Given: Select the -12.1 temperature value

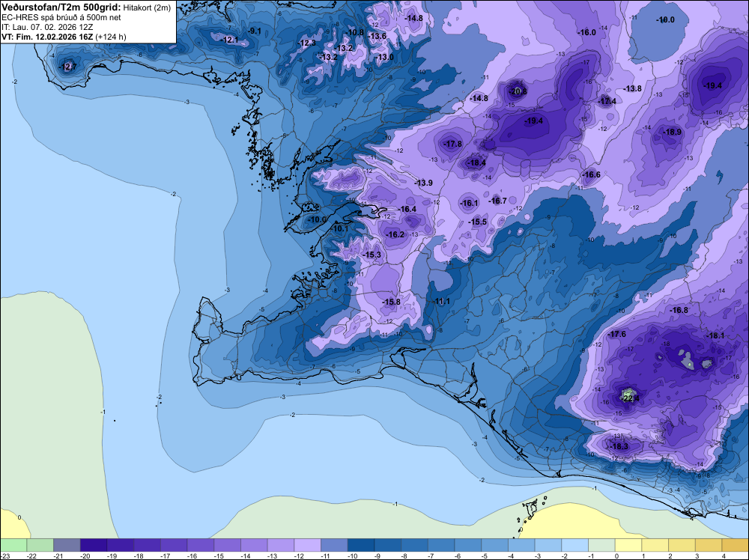Looking at the screenshot, I should click(230, 40).
